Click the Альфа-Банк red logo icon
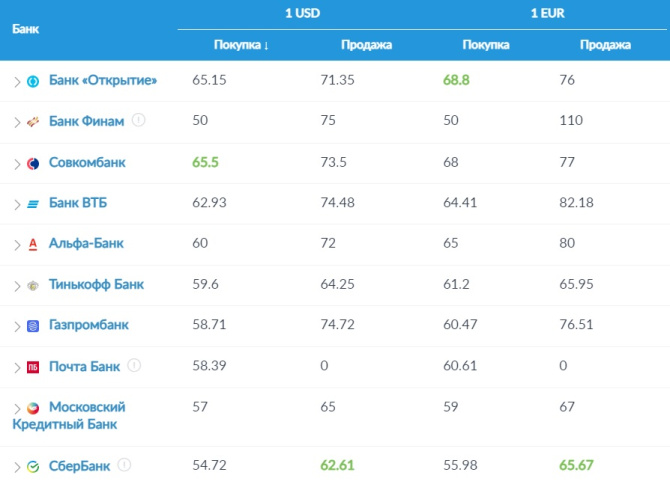This screenshot has width=670, height=487. pos(33,244)
